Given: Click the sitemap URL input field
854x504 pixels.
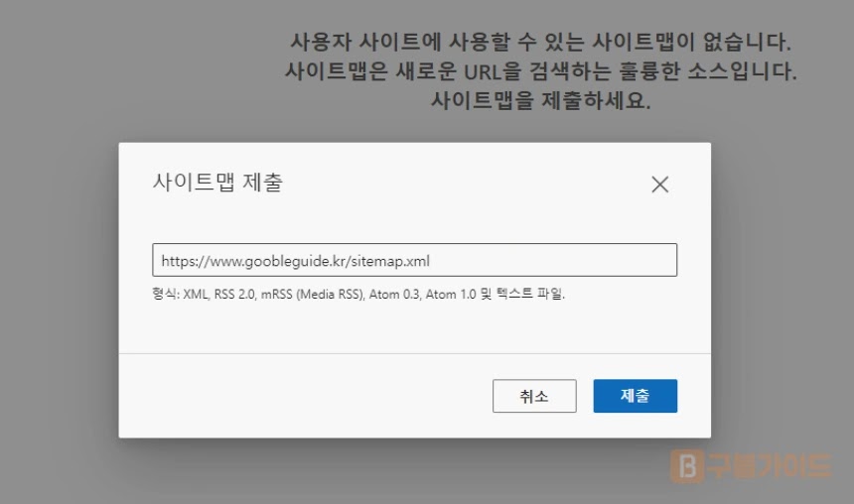Looking at the screenshot, I should click(414, 260).
